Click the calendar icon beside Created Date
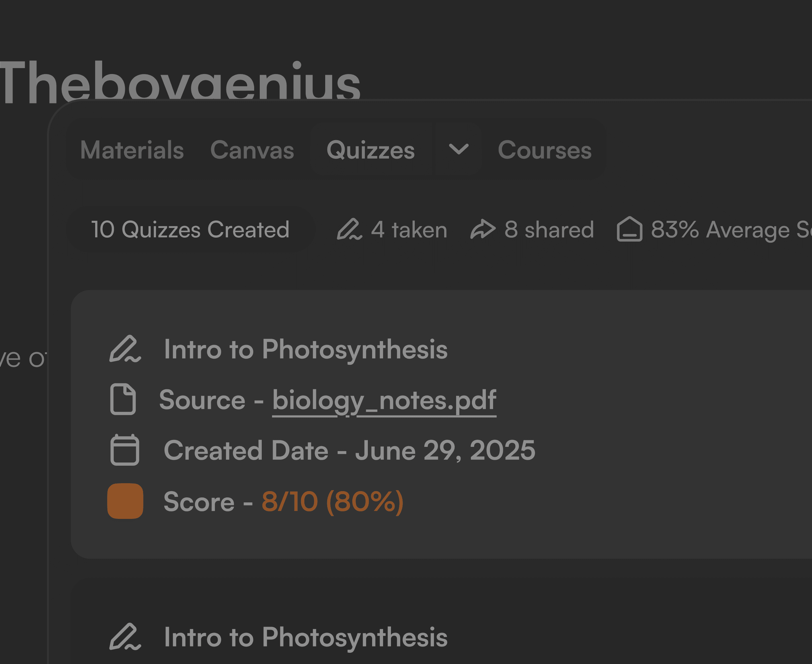Image resolution: width=812 pixels, height=664 pixels. tap(125, 450)
